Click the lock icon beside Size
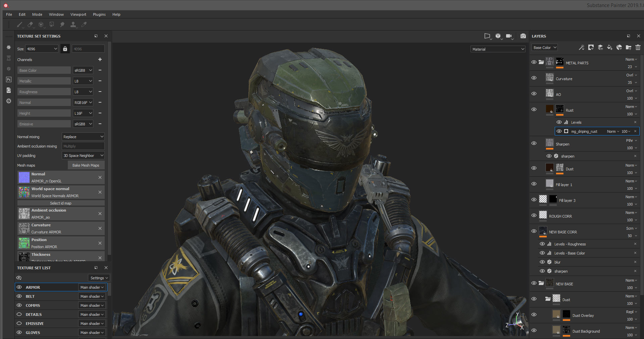The width and height of the screenshot is (644, 339). pos(65,49)
